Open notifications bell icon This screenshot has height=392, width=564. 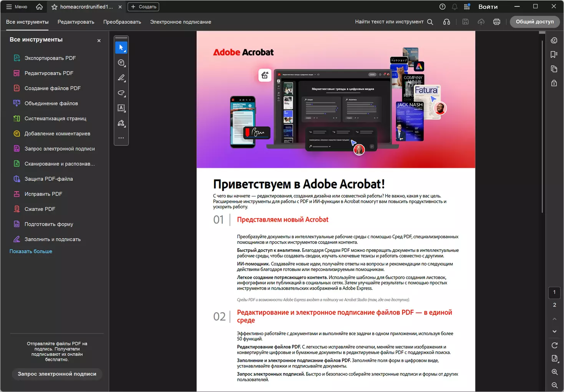click(455, 7)
